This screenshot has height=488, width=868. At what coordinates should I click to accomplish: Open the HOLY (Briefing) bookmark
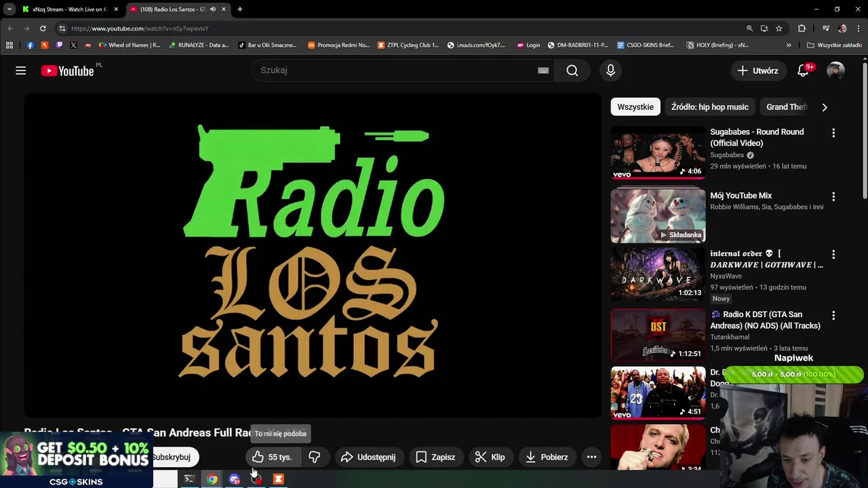point(717,45)
